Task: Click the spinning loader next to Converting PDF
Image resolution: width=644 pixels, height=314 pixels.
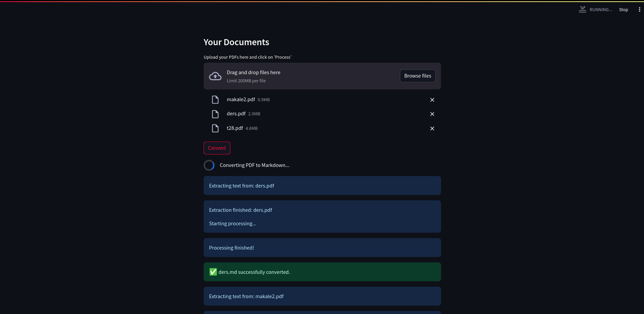Action: pyautogui.click(x=209, y=165)
